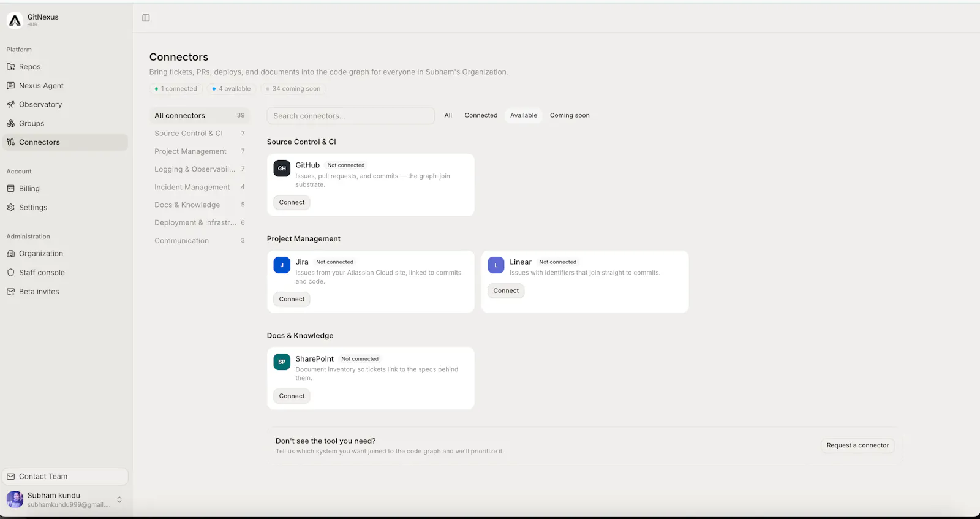Open the Settings page

click(65, 208)
